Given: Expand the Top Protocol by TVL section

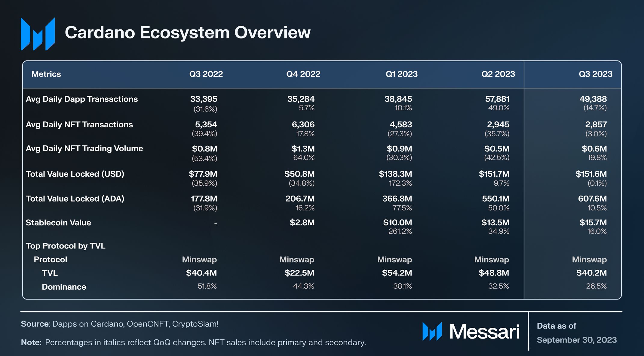Looking at the screenshot, I should [66, 246].
